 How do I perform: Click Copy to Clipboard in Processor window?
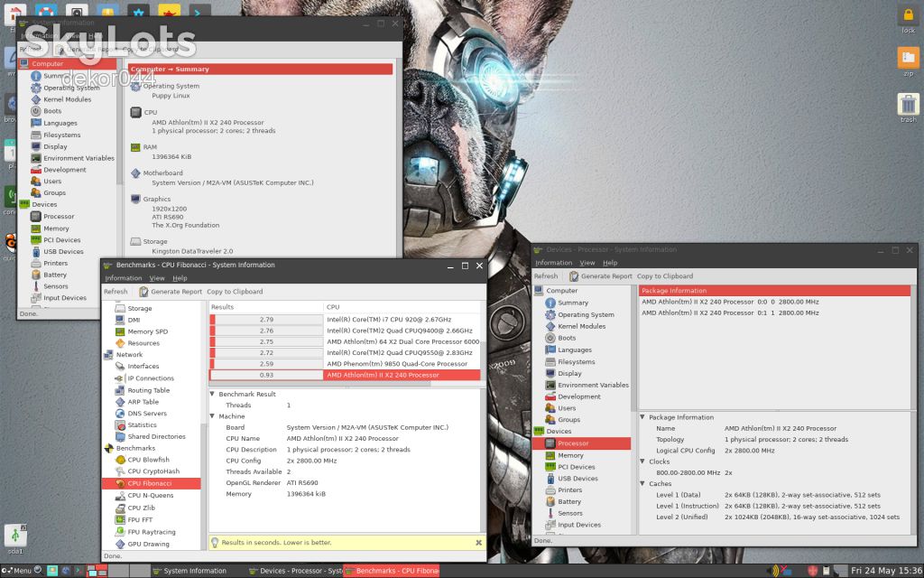[x=665, y=276]
